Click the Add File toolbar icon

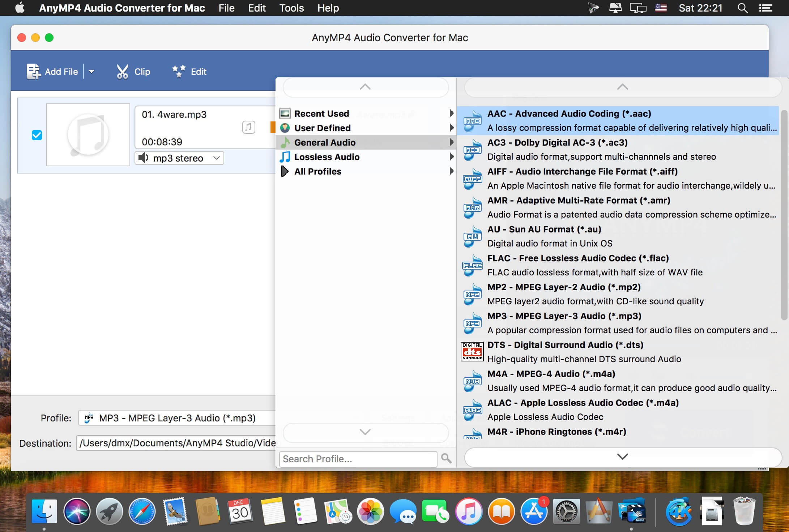pyautogui.click(x=34, y=71)
